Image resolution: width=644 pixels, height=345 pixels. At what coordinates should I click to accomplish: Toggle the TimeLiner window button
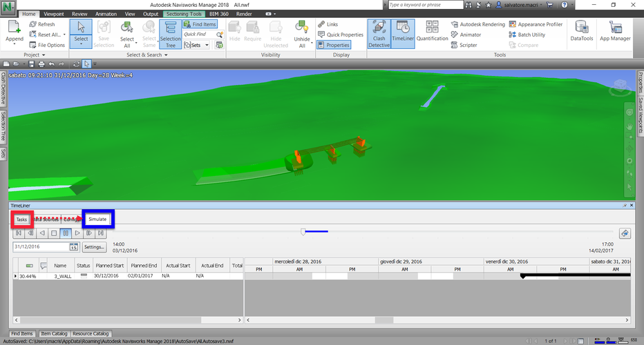[401, 34]
